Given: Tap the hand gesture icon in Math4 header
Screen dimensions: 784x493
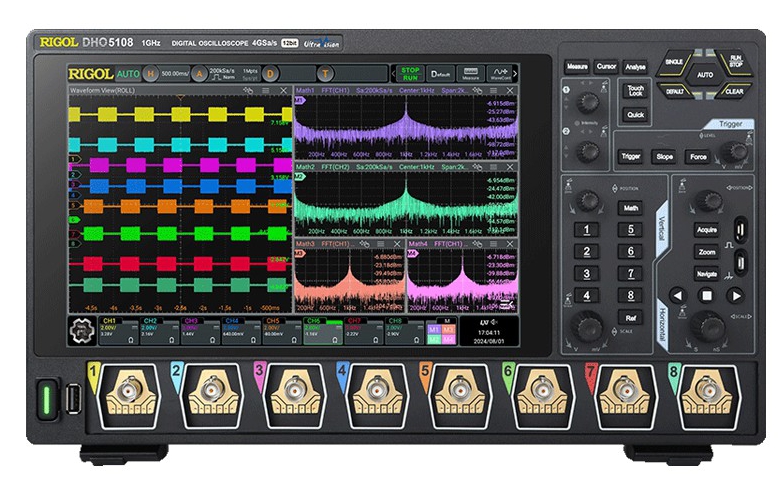Looking at the screenshot, I should (478, 244).
